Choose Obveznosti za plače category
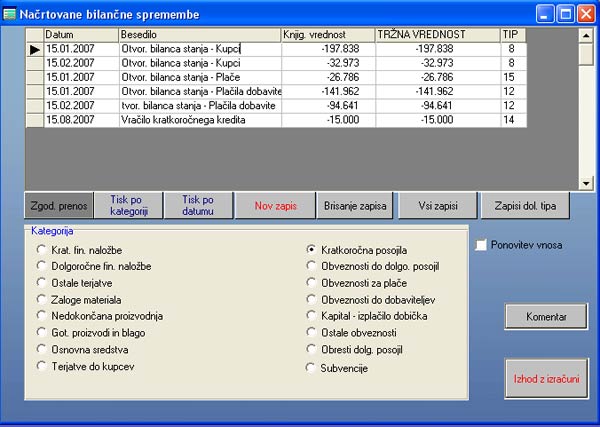Viewport: 600px width, 427px height. point(312,283)
